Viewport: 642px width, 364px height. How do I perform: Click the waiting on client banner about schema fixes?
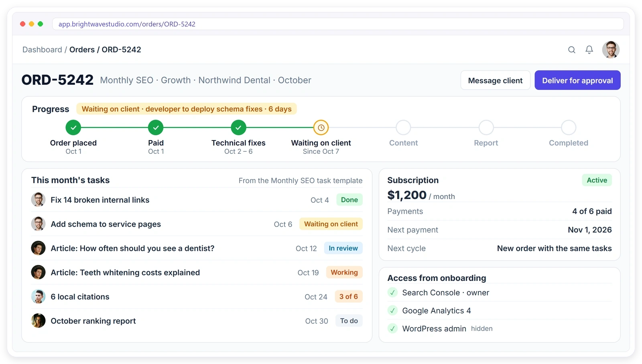[x=187, y=109]
